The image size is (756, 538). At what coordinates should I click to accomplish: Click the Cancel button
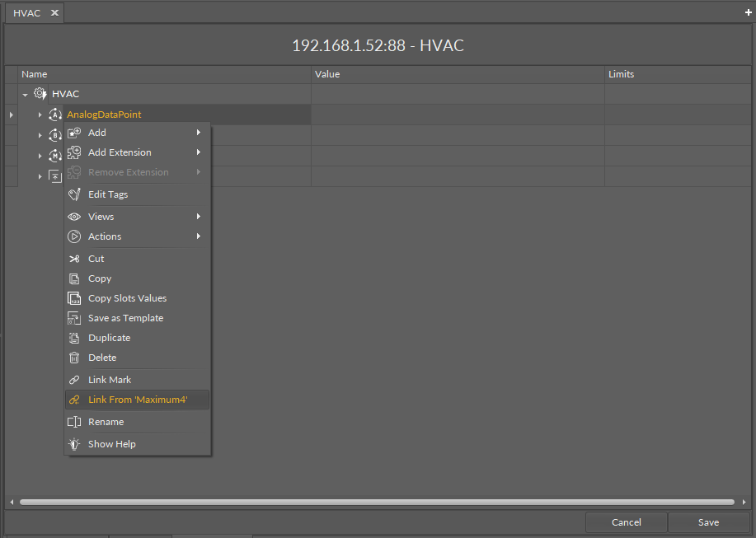(627, 522)
